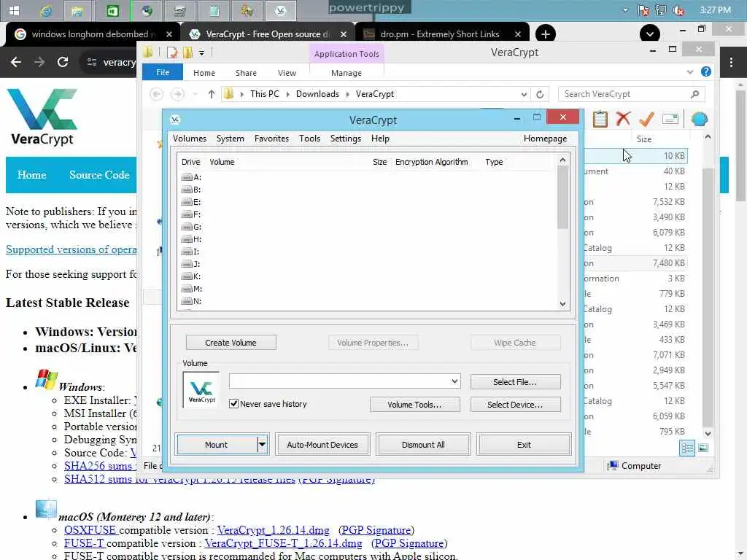Select the K: drive entry

(x=192, y=276)
